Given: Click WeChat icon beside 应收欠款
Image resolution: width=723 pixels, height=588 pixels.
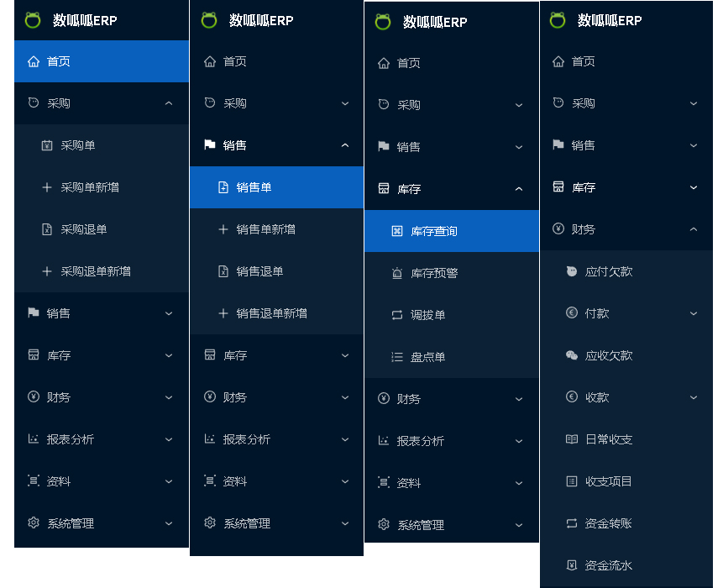Looking at the screenshot, I should click(572, 355).
